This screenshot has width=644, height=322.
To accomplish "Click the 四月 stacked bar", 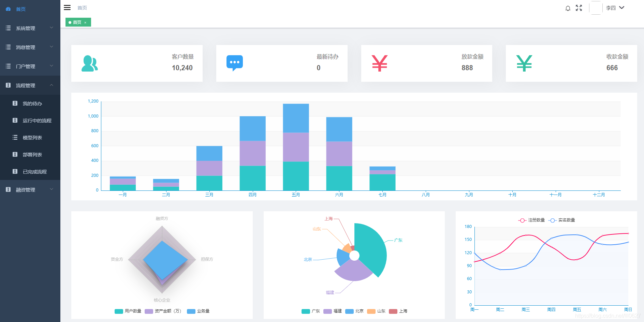I will (252, 153).
